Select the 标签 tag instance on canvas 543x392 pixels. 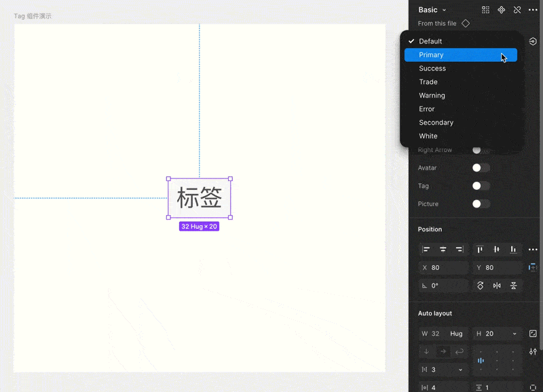coord(200,198)
